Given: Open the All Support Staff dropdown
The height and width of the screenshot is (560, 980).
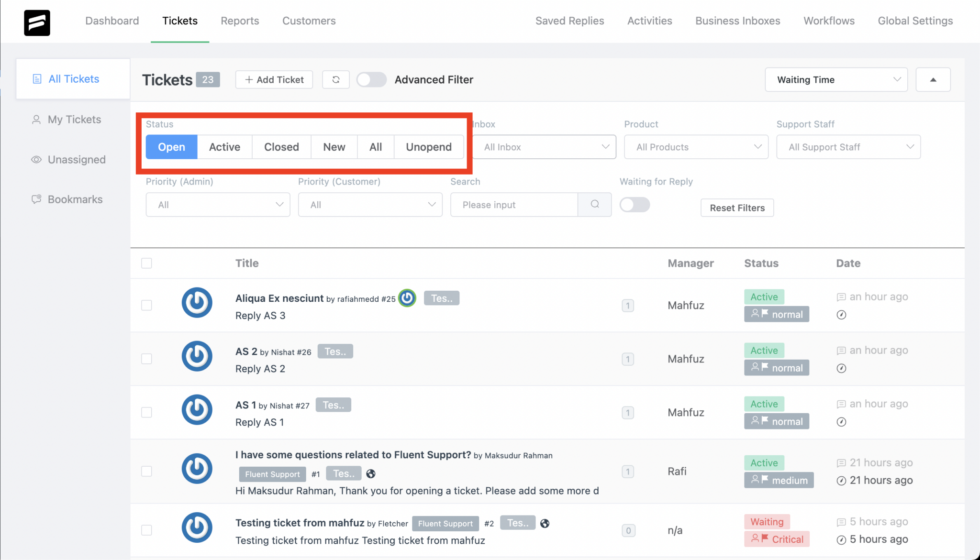Looking at the screenshot, I should (848, 147).
